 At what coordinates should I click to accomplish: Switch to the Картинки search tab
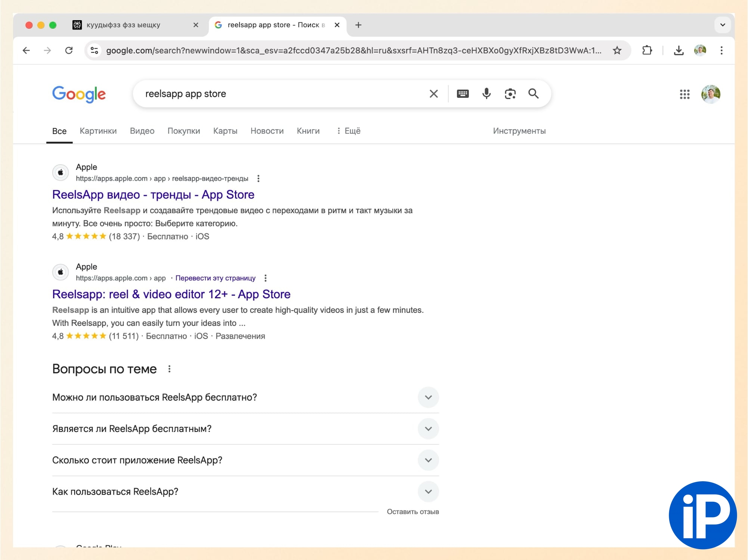98,131
